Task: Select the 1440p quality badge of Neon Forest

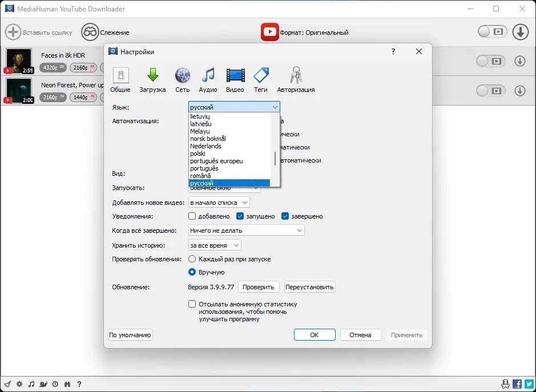Action: 83,98
